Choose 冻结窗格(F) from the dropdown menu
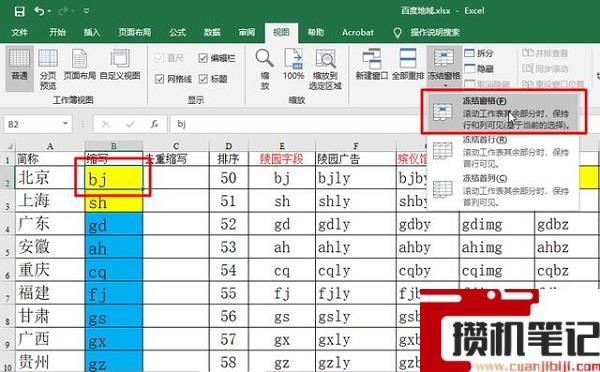The height and width of the screenshot is (372, 600). pos(503,112)
